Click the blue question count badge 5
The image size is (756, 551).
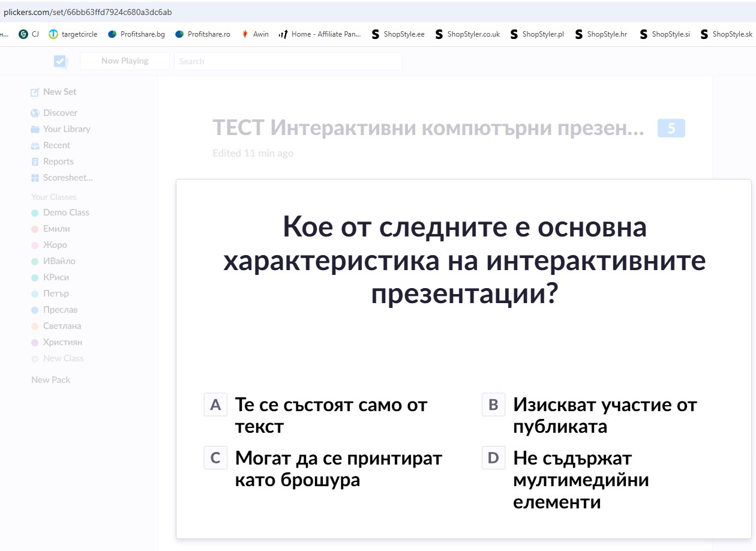point(671,128)
